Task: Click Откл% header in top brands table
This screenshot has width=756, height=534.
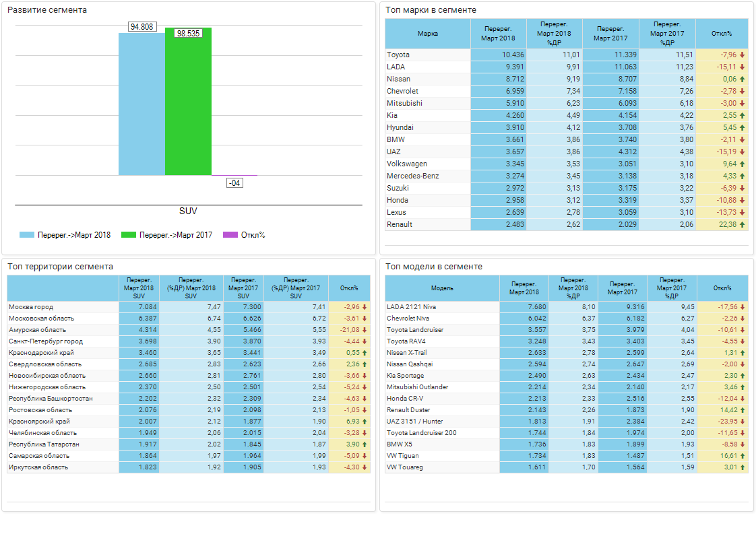Action: (722, 34)
